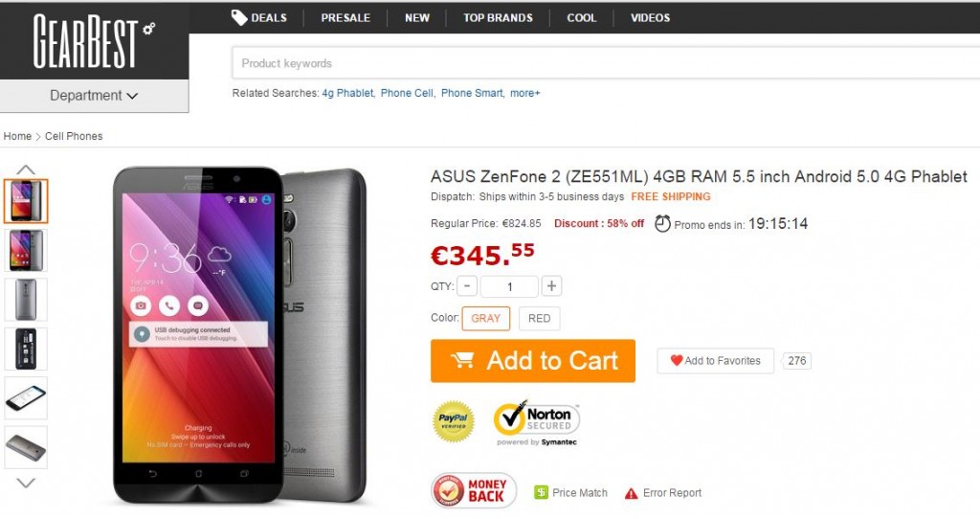The height and width of the screenshot is (519, 980).
Task: Click the heart icon in Add to Favorites
Action: [x=677, y=361]
